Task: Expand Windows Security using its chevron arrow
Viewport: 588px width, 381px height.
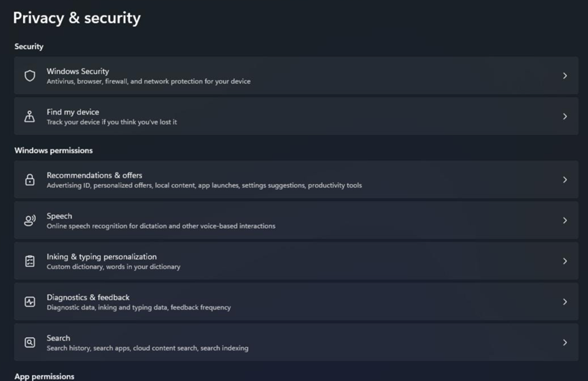Action: click(x=565, y=76)
